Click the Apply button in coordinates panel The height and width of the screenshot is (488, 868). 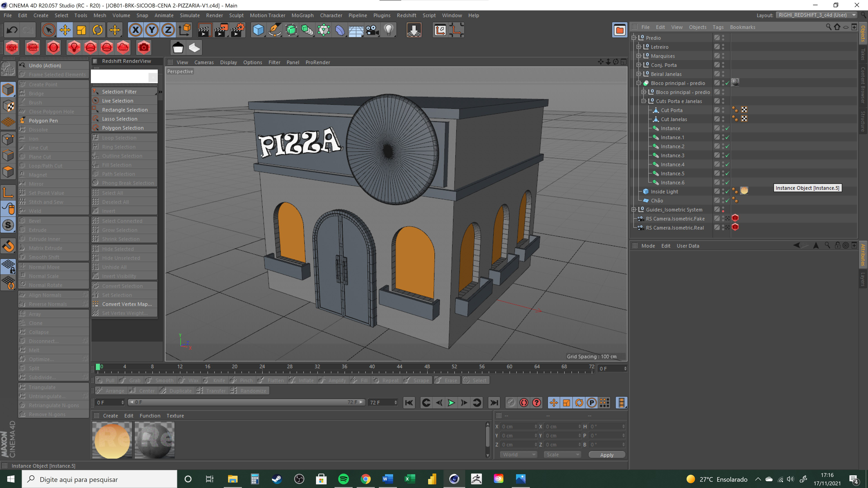606,455
